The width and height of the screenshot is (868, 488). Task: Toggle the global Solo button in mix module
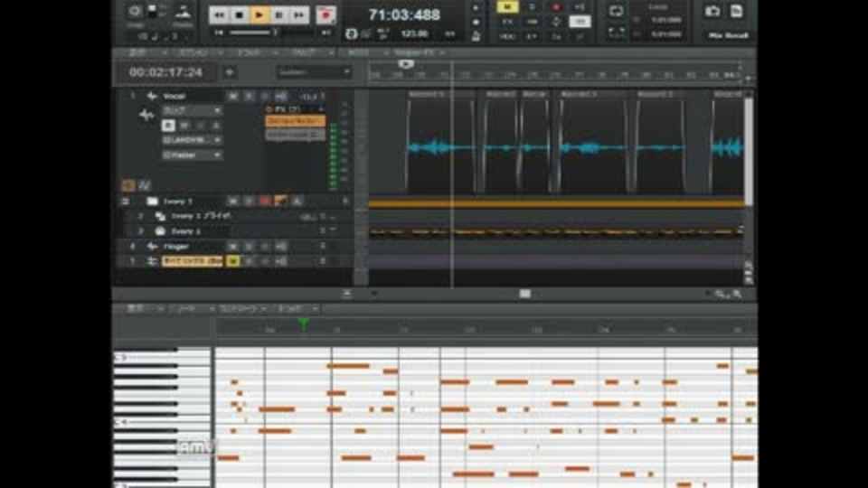532,6
